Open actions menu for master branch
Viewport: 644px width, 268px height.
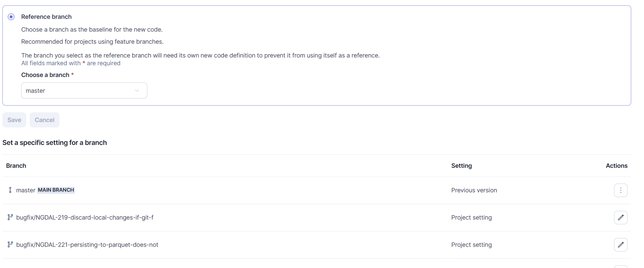pyautogui.click(x=620, y=190)
